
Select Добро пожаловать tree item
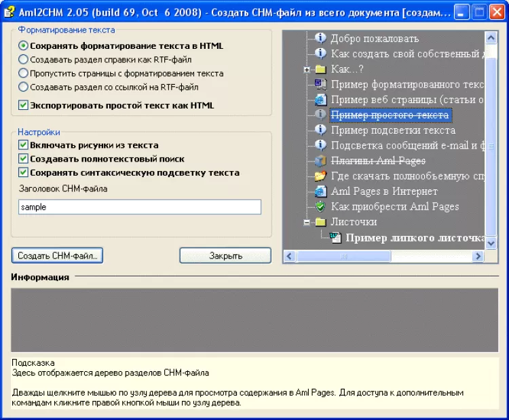[x=375, y=38]
